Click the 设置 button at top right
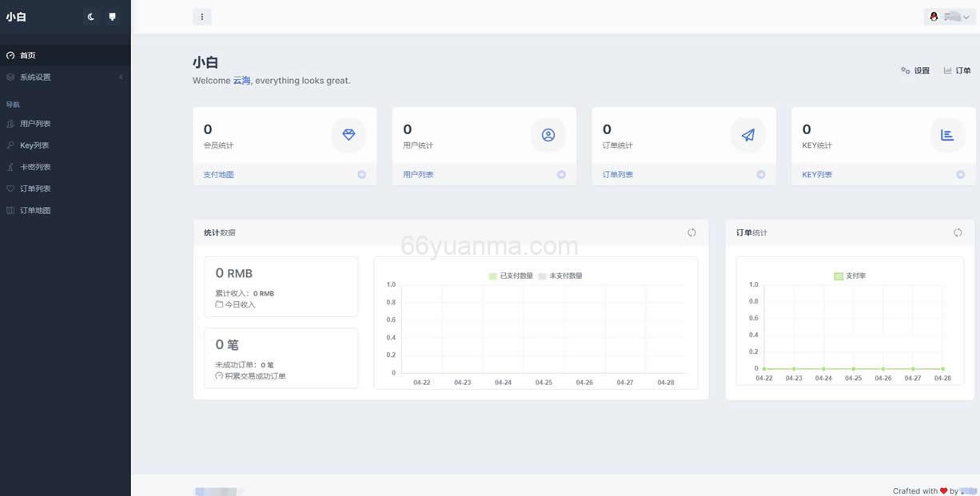This screenshot has width=980, height=496. (x=916, y=70)
